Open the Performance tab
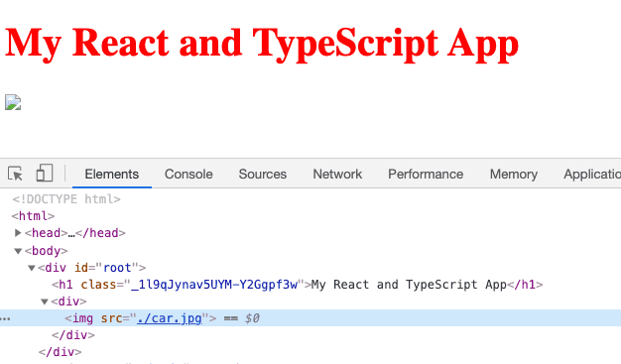Image resolution: width=621 pixels, height=364 pixels. click(426, 174)
